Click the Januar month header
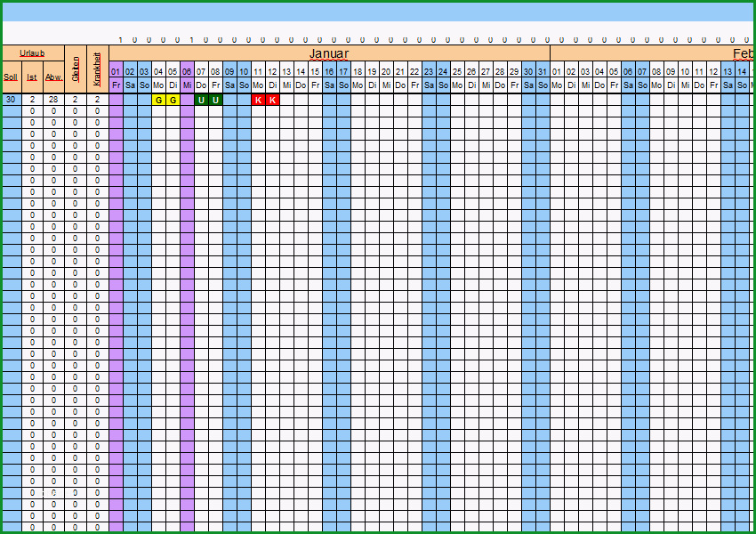The width and height of the screenshot is (756, 534). coord(329,53)
